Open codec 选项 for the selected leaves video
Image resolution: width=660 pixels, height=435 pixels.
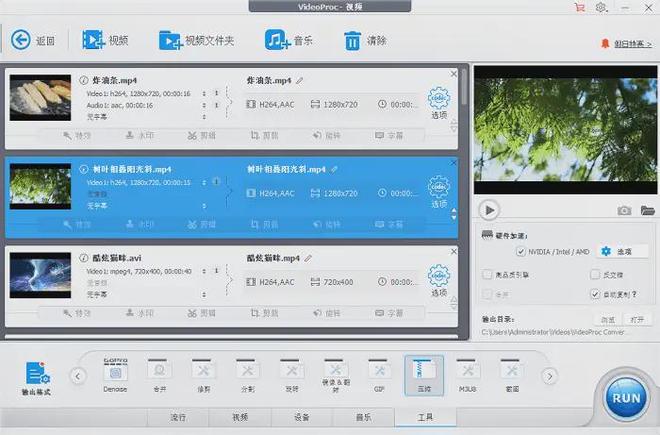439,192
